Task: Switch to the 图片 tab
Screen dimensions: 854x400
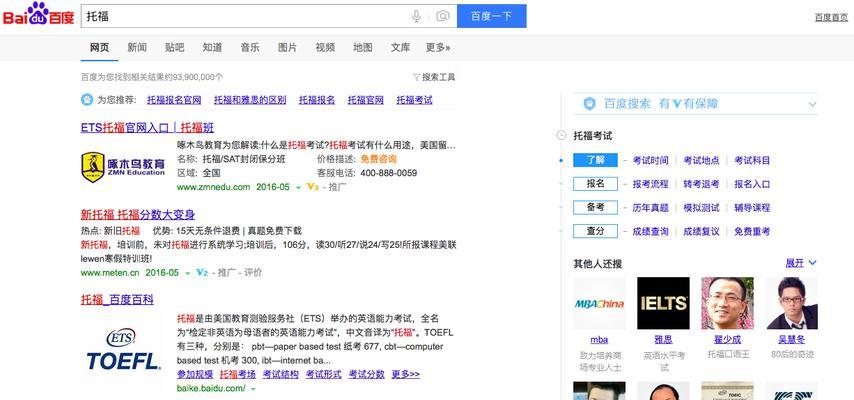Action: [288, 48]
